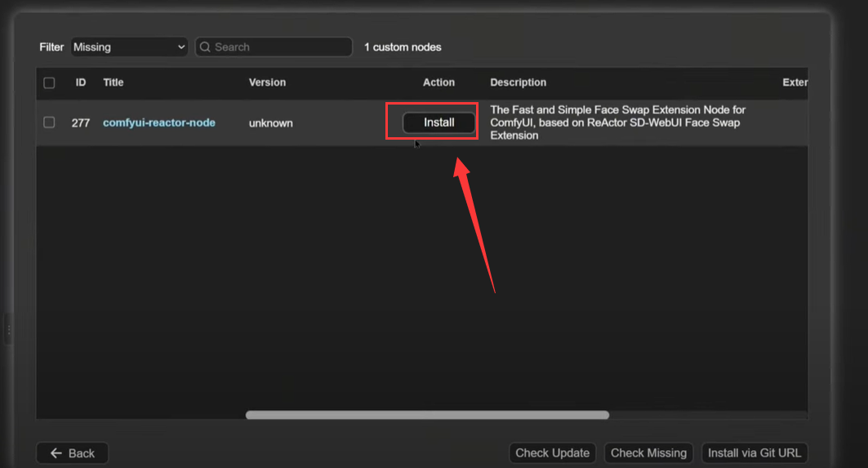Click the magnifier icon in Search box
The height and width of the screenshot is (468, 868).
pyautogui.click(x=205, y=47)
